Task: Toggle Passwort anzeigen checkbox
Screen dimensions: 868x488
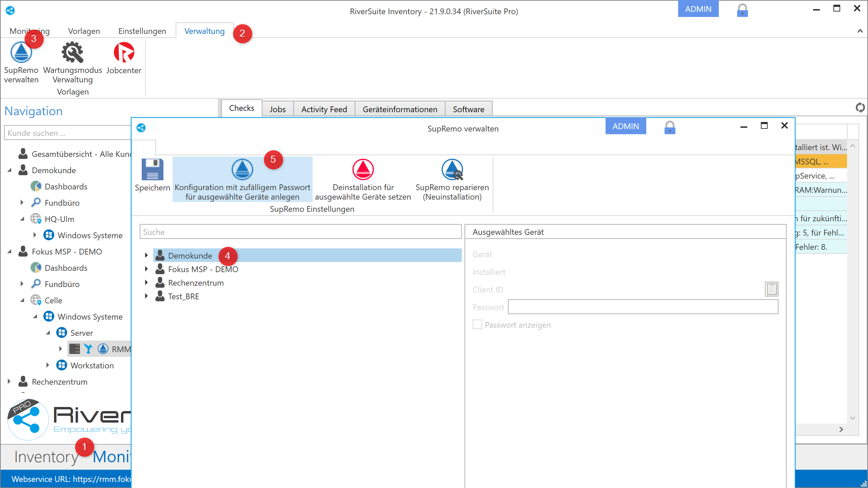Action: pos(477,325)
